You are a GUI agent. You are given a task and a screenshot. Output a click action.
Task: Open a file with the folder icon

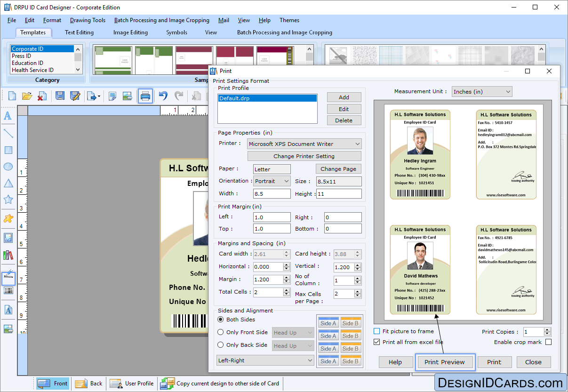click(x=27, y=96)
